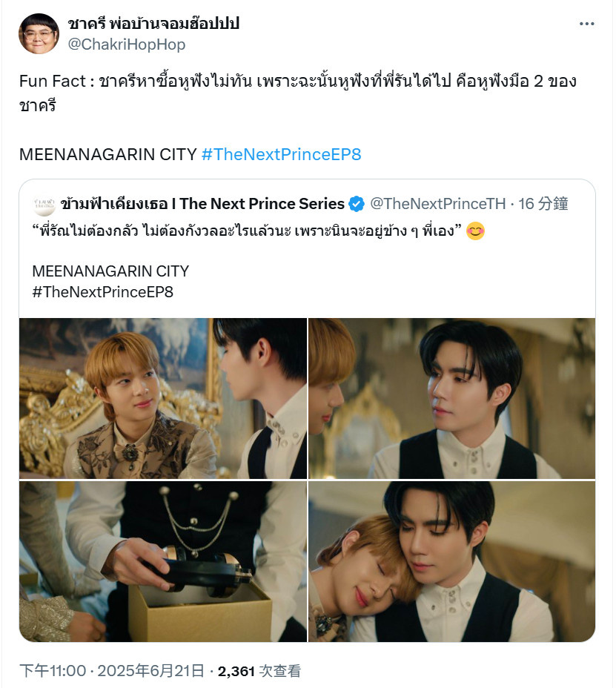This screenshot has height=688, width=616.
Task: Open the bottom-right hugging scene photo
Action: tap(452, 561)
